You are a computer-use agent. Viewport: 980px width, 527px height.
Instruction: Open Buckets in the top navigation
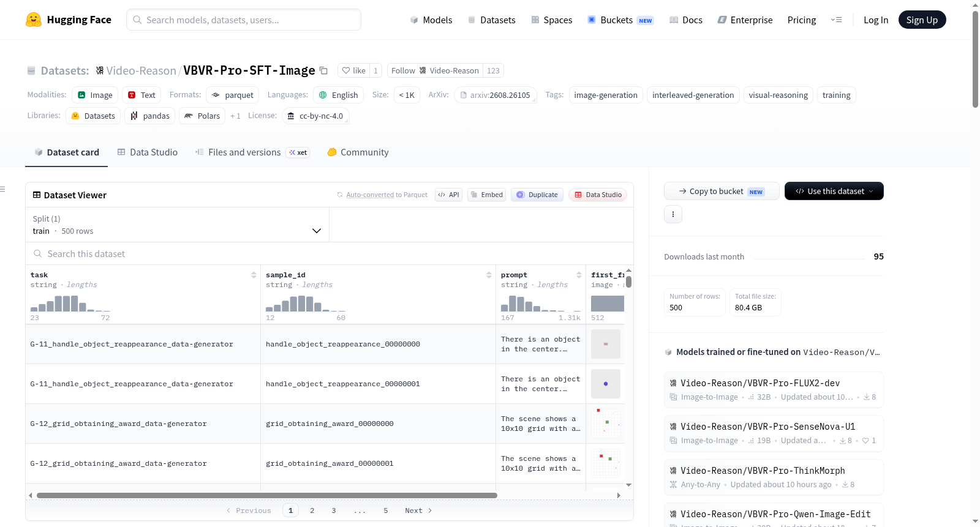point(620,20)
